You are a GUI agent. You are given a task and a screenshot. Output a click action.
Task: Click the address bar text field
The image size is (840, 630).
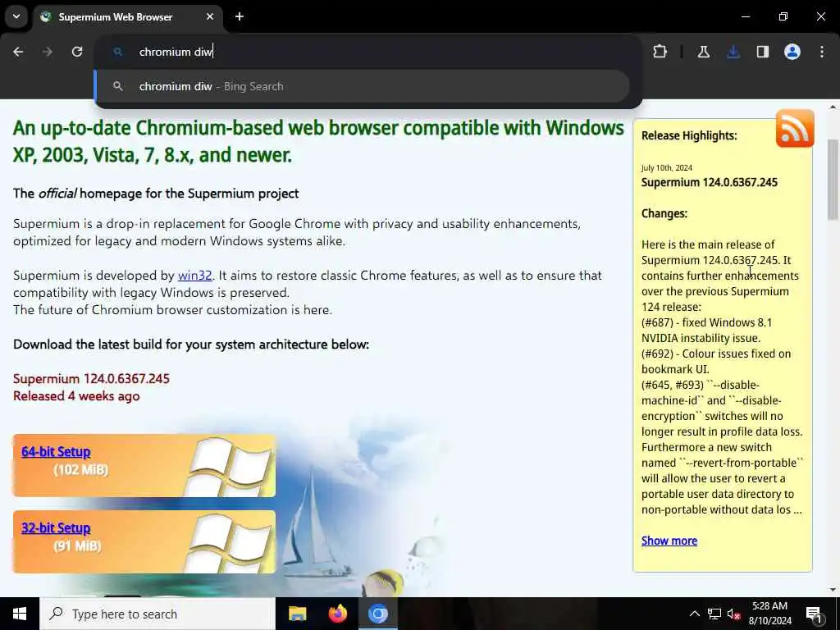click(370, 52)
